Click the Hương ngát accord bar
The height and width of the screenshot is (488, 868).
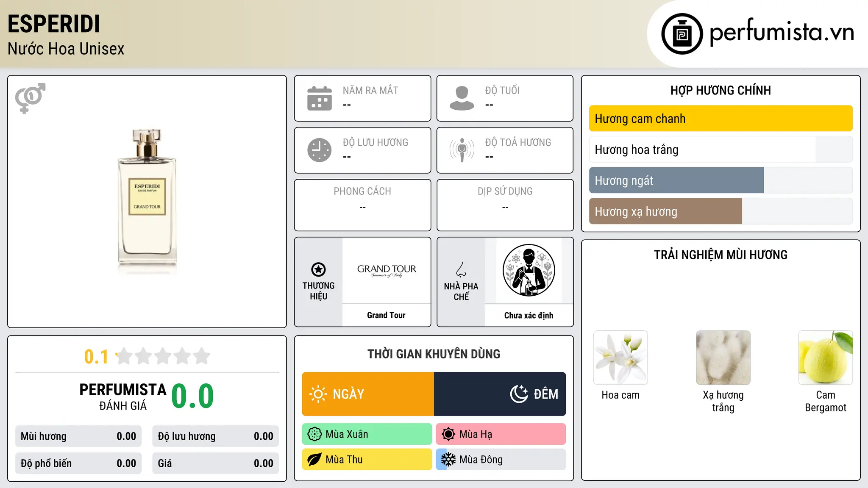pos(721,180)
